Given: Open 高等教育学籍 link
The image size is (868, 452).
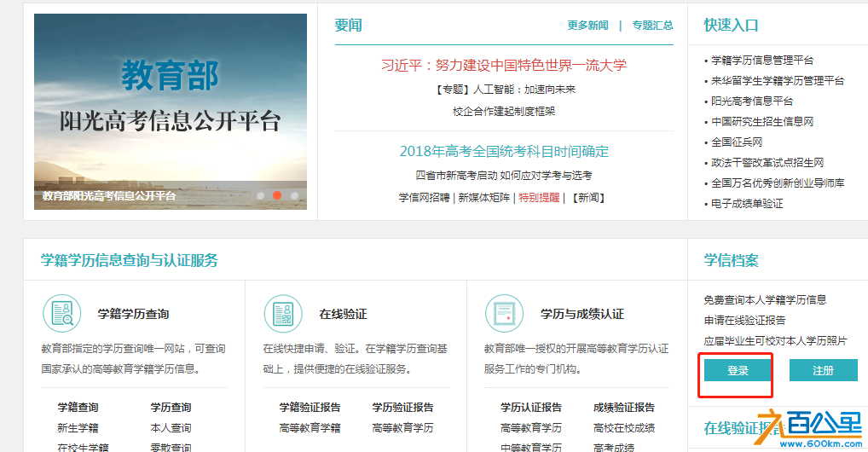Looking at the screenshot, I should coord(310,428).
